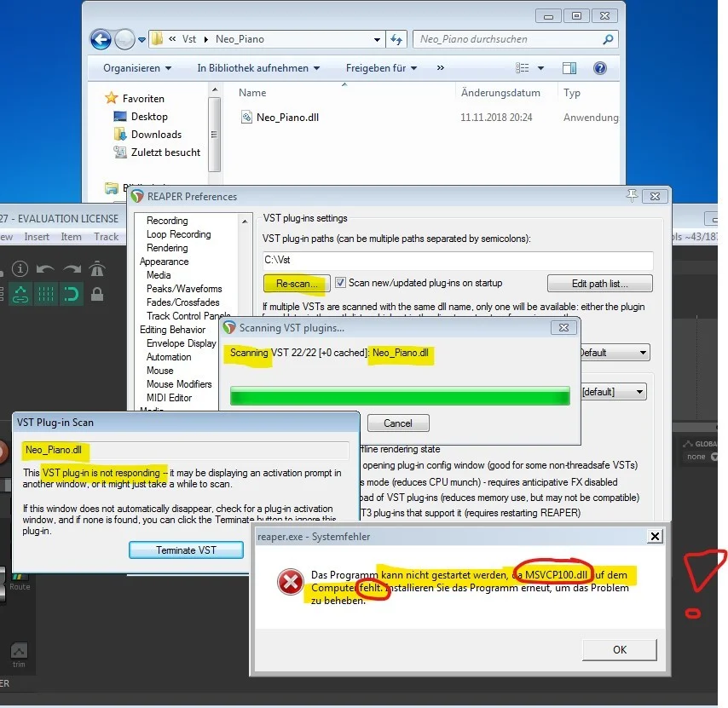Click the folder icon in Explorer address bar
The image size is (728, 708).
pos(158,39)
